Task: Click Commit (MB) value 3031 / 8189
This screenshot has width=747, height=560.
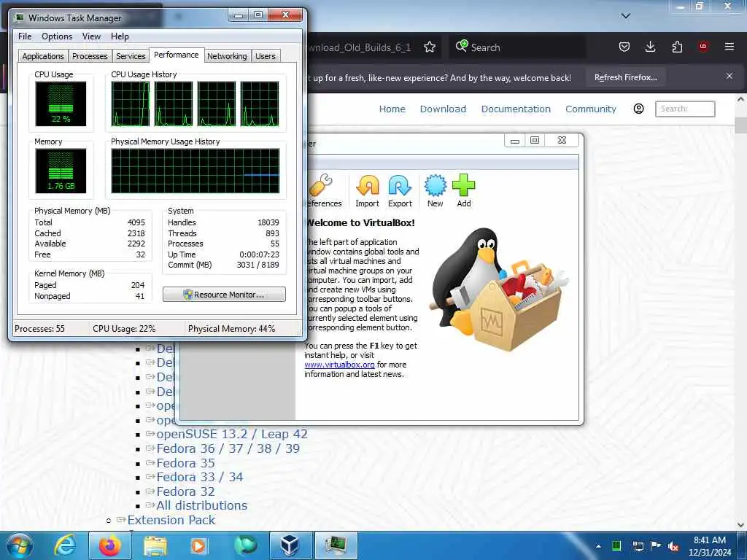Action: tap(258, 265)
